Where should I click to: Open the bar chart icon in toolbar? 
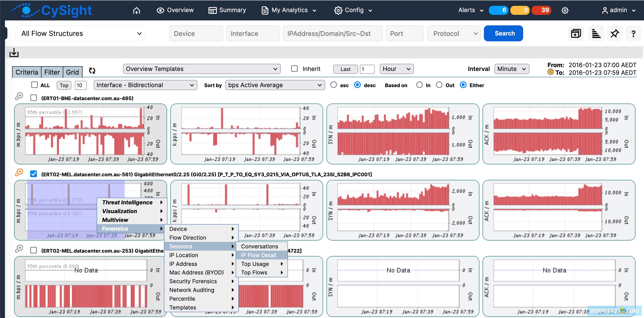pos(596,33)
